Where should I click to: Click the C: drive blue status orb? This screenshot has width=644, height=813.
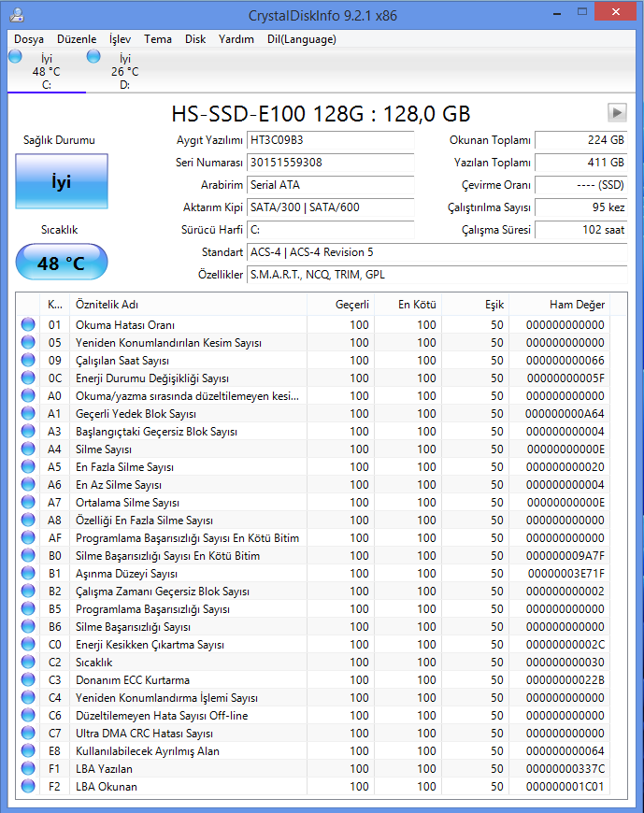tap(16, 56)
